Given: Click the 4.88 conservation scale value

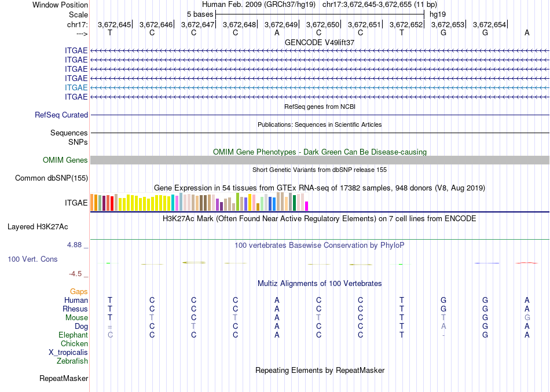Looking at the screenshot, I should click(74, 245).
